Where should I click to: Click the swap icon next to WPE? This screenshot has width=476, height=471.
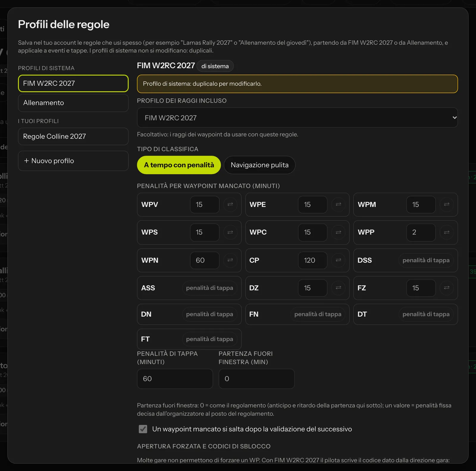[x=338, y=204]
